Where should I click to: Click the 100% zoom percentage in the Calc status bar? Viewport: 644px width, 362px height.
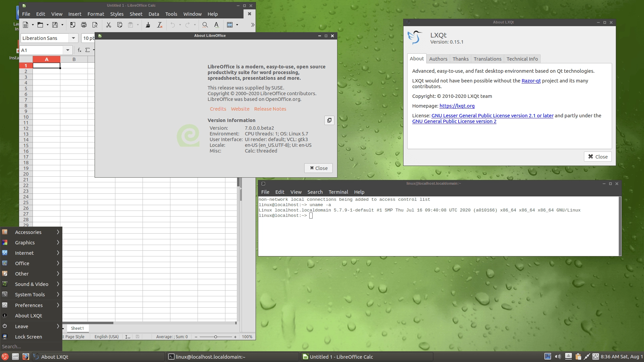pos(247,337)
